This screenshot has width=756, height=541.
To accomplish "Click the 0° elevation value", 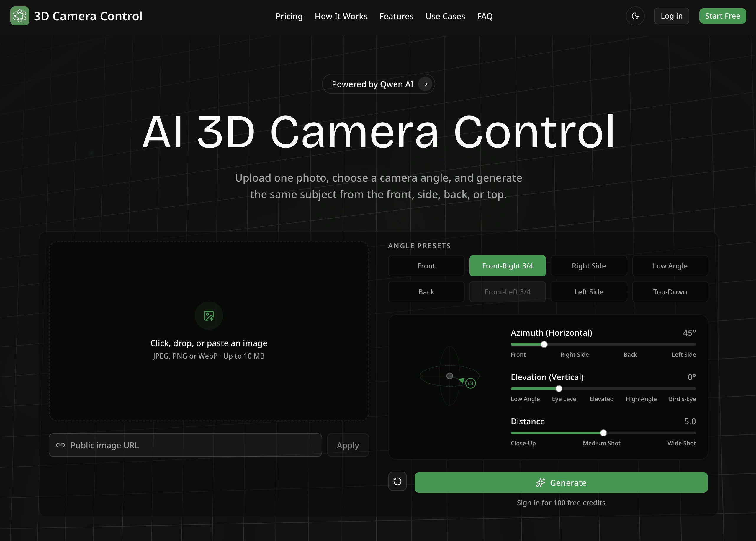I will pyautogui.click(x=691, y=377).
